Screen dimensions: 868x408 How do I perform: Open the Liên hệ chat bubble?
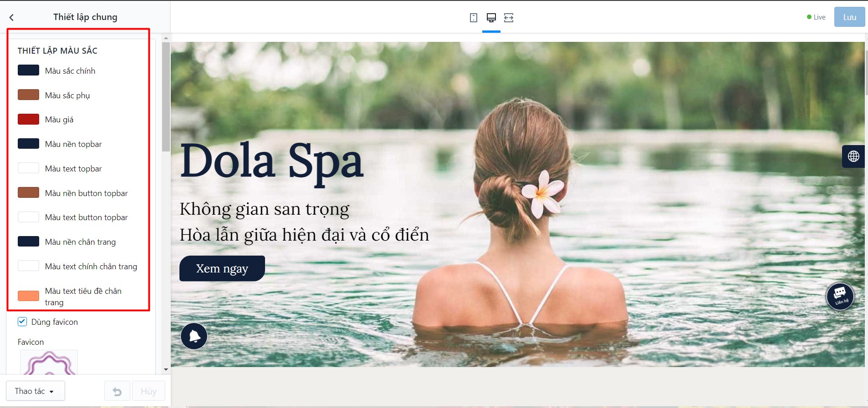(840, 296)
